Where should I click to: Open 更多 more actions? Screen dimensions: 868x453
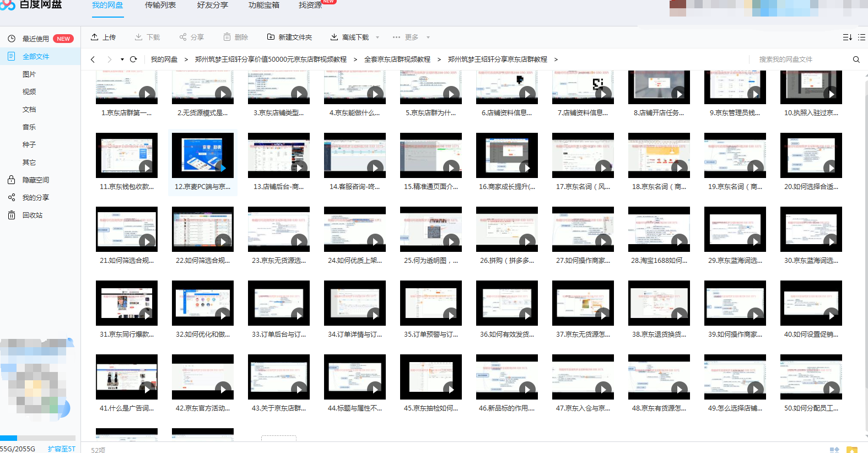[406, 37]
